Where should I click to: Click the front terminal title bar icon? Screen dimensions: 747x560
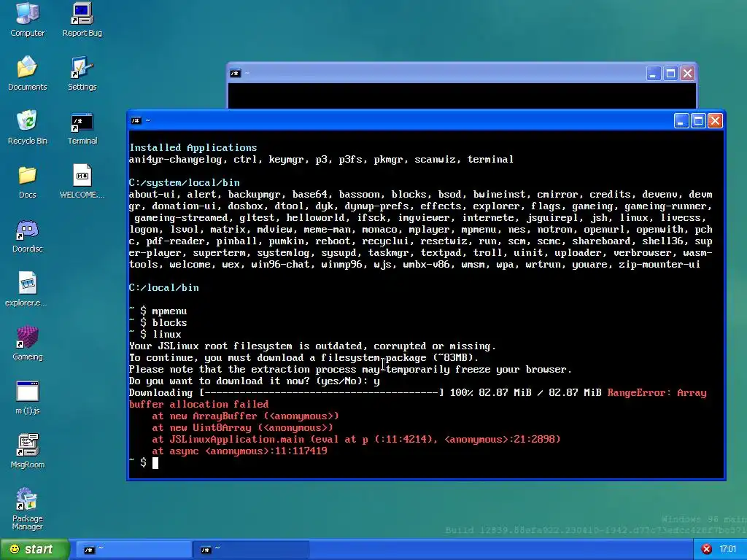(x=136, y=121)
